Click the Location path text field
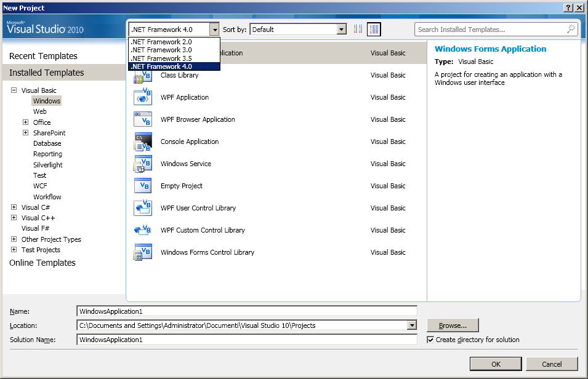The width and height of the screenshot is (588, 379). pyautogui.click(x=242, y=325)
